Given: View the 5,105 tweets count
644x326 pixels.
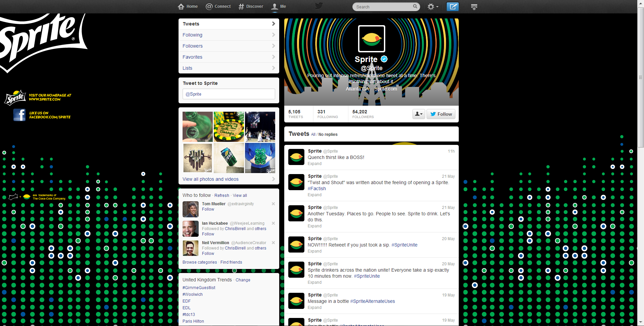Looking at the screenshot, I should point(296,114).
